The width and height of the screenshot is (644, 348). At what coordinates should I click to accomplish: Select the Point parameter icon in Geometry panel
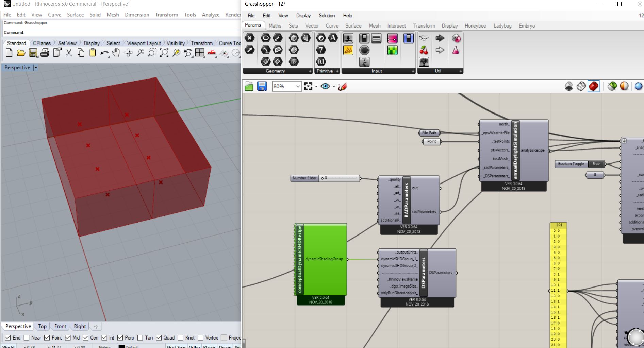point(250,38)
